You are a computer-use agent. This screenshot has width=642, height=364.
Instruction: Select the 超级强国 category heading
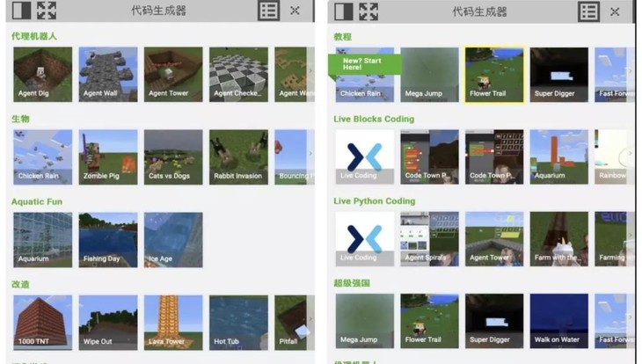coord(352,283)
